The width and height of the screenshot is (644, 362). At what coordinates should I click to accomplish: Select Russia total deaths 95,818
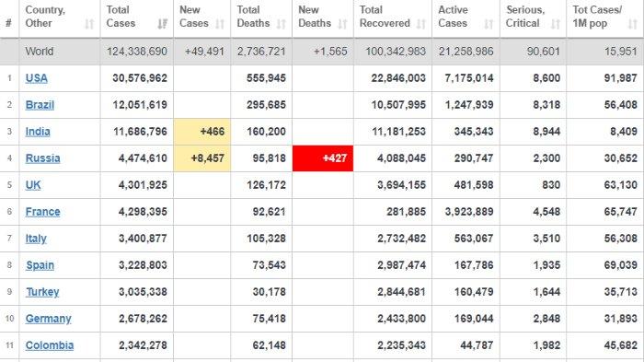point(269,158)
